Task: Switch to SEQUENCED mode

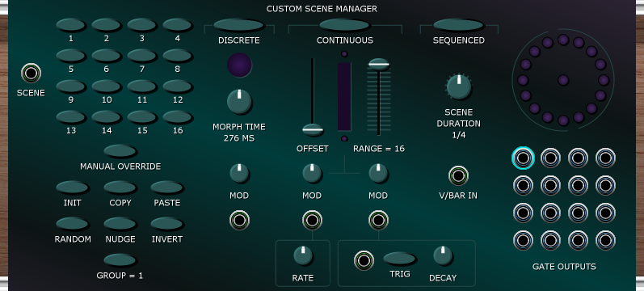Action: pos(458,25)
